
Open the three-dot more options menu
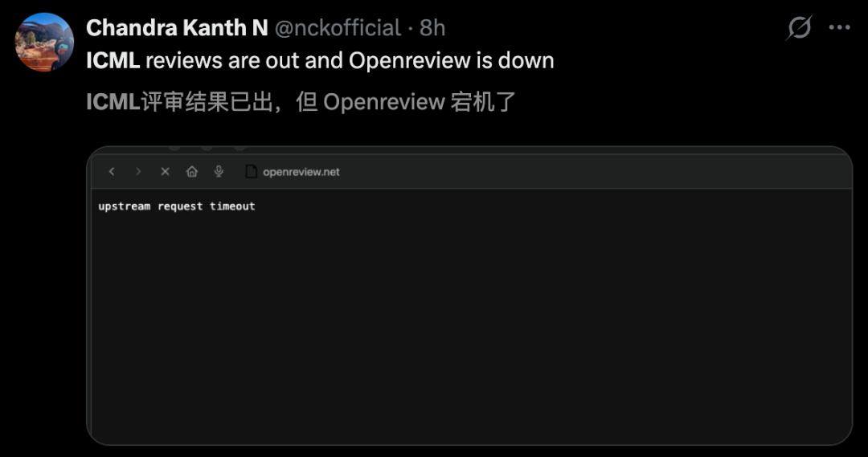(839, 27)
